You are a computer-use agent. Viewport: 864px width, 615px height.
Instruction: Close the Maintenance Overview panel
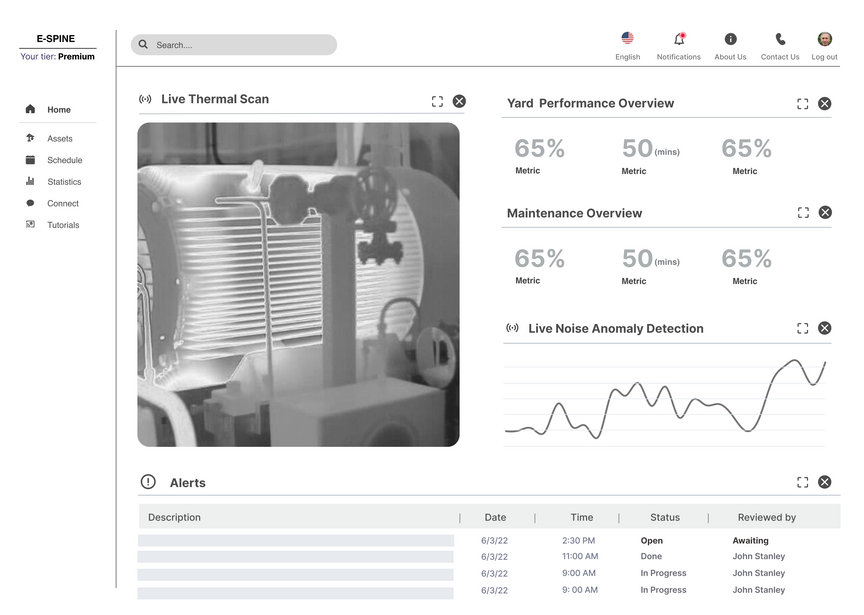point(824,212)
